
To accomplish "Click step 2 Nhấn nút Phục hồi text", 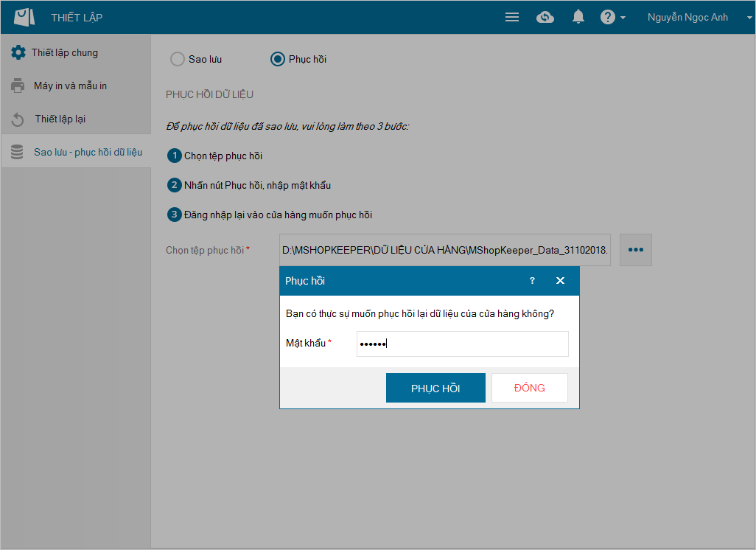I will click(257, 185).
